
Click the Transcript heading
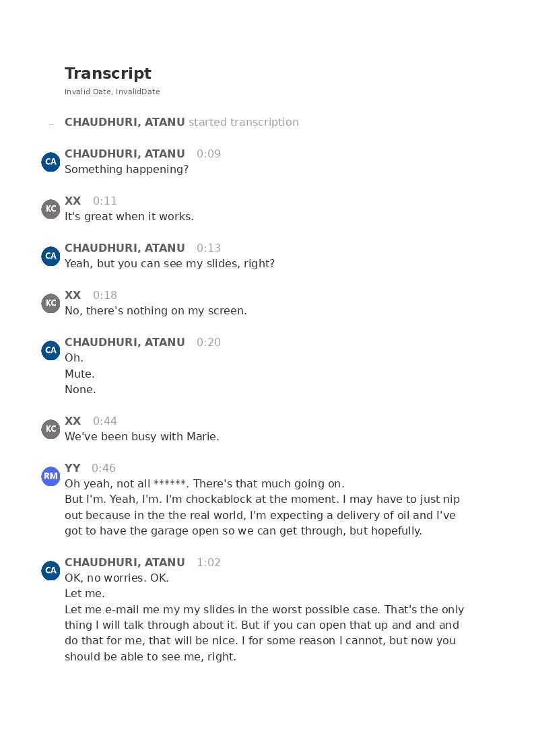coord(108,73)
